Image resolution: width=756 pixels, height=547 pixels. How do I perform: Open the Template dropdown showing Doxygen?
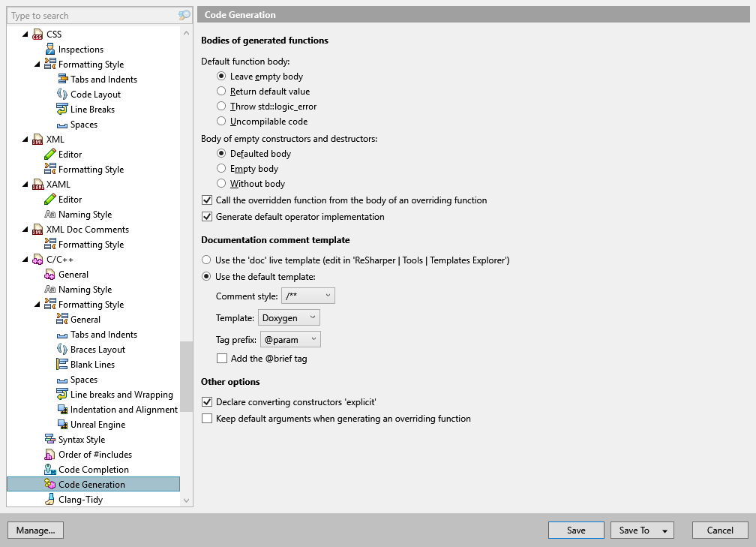coord(289,317)
